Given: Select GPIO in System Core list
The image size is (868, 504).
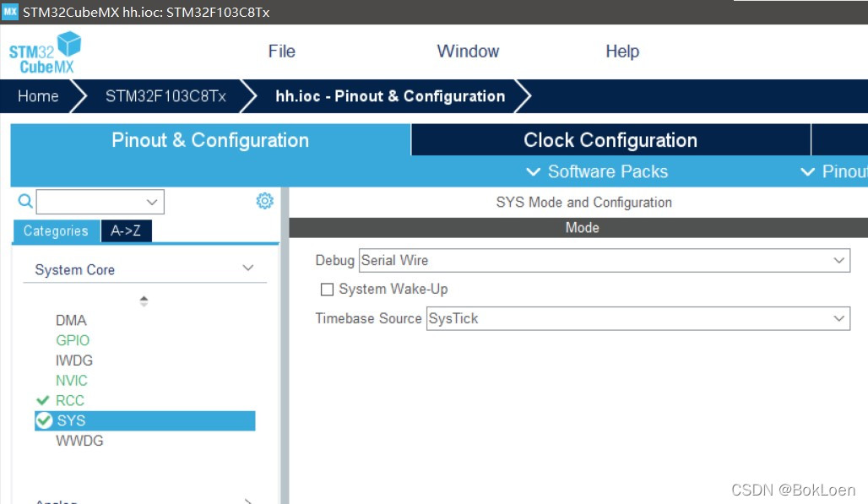Looking at the screenshot, I should [73, 340].
